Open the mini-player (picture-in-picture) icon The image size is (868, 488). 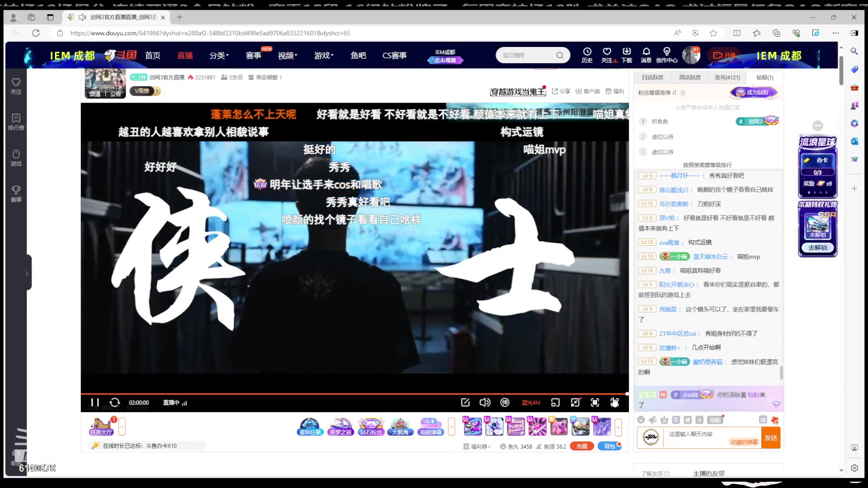(x=556, y=402)
